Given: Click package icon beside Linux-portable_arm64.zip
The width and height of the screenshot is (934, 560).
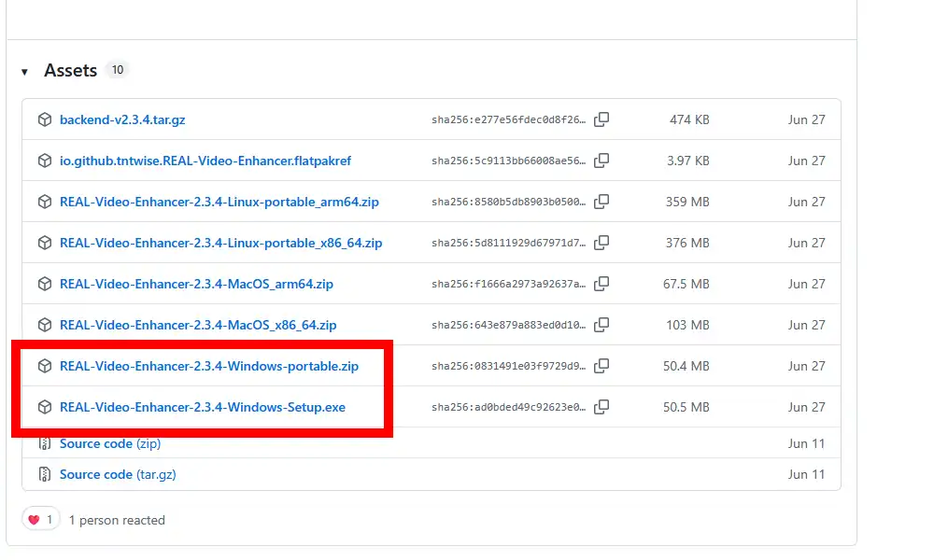Looking at the screenshot, I should [45, 202].
